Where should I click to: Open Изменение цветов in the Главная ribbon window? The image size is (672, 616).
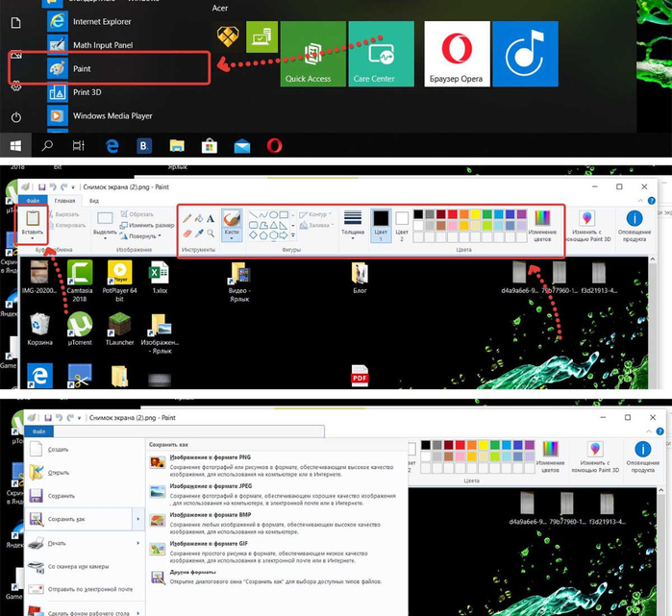click(x=542, y=226)
